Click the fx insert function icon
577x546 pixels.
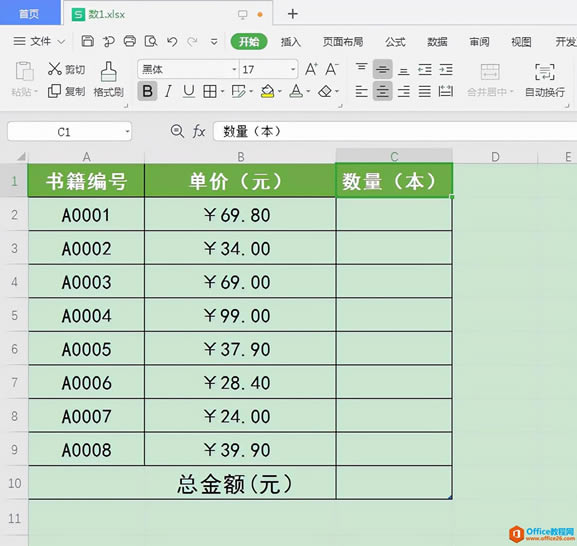[199, 131]
